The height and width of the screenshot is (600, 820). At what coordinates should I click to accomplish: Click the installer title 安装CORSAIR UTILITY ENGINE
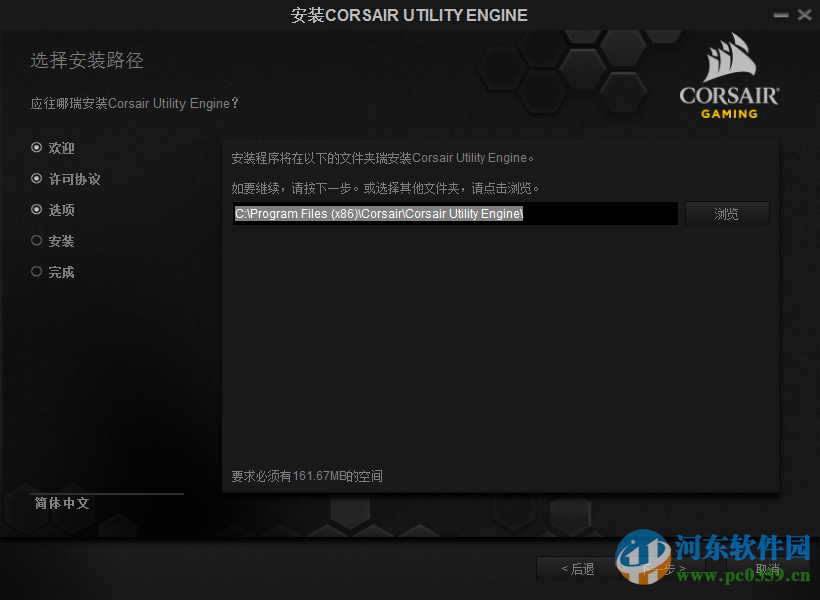(x=410, y=15)
